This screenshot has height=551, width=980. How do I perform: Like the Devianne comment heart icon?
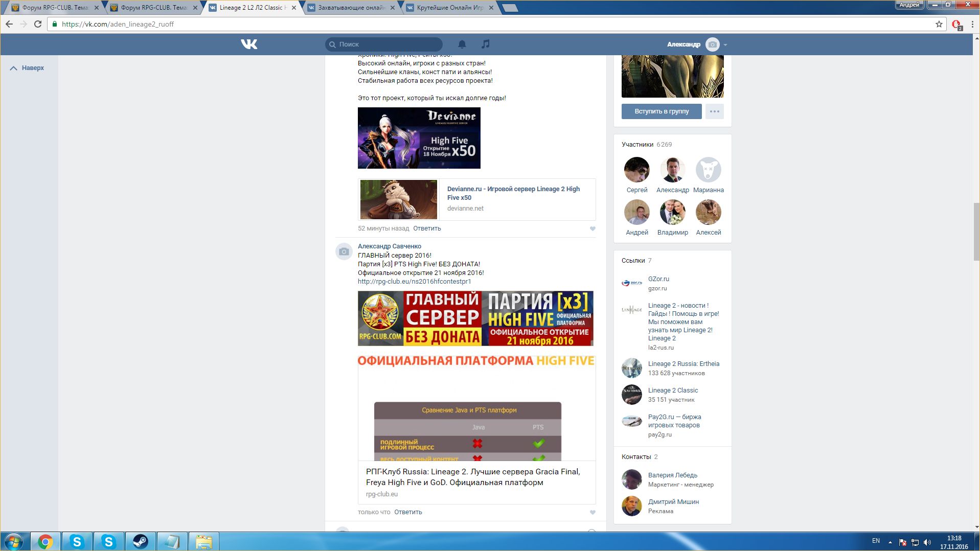(x=592, y=229)
